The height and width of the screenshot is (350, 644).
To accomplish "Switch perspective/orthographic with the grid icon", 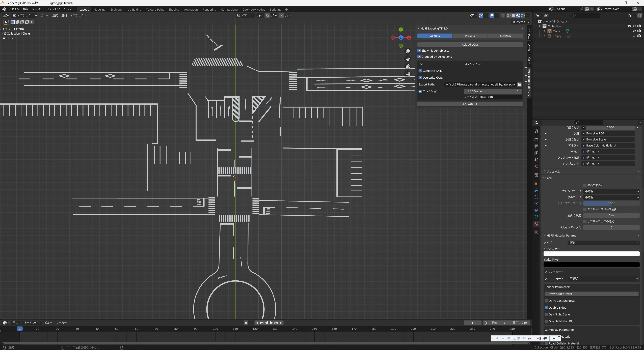I will coord(408,74).
